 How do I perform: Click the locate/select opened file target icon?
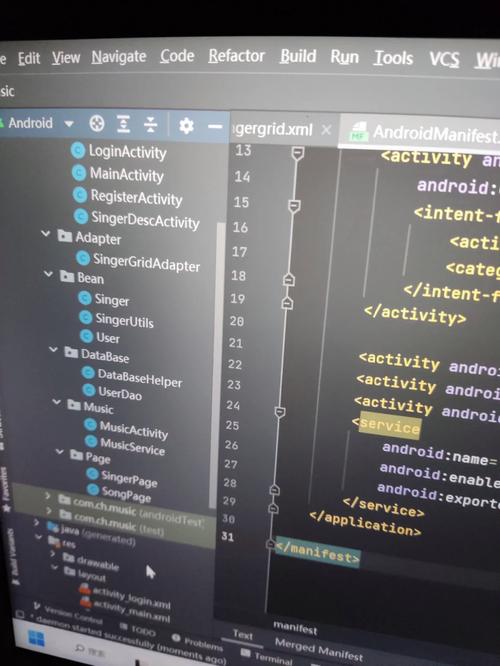97,124
